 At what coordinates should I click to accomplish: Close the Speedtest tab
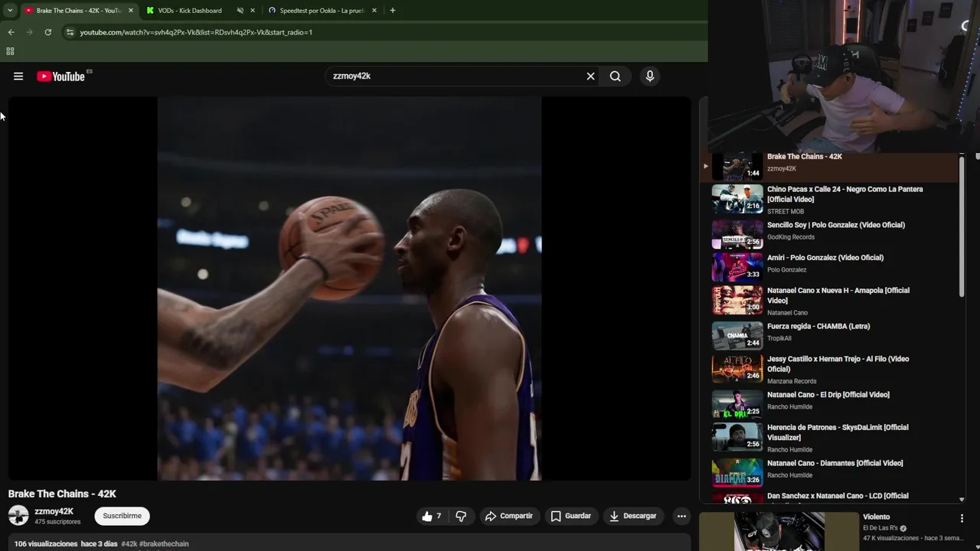coord(373,11)
